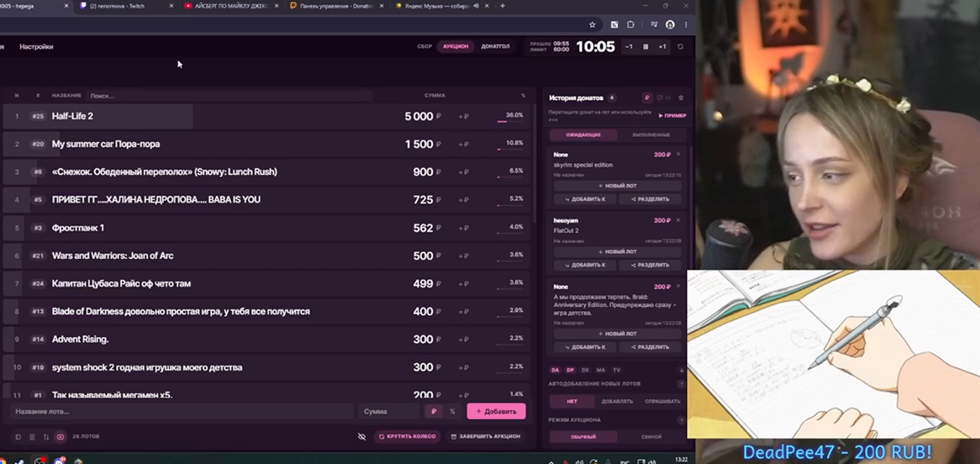This screenshot has height=464, width=980.
Task: Click the Сумма amount input field
Action: [x=389, y=411]
